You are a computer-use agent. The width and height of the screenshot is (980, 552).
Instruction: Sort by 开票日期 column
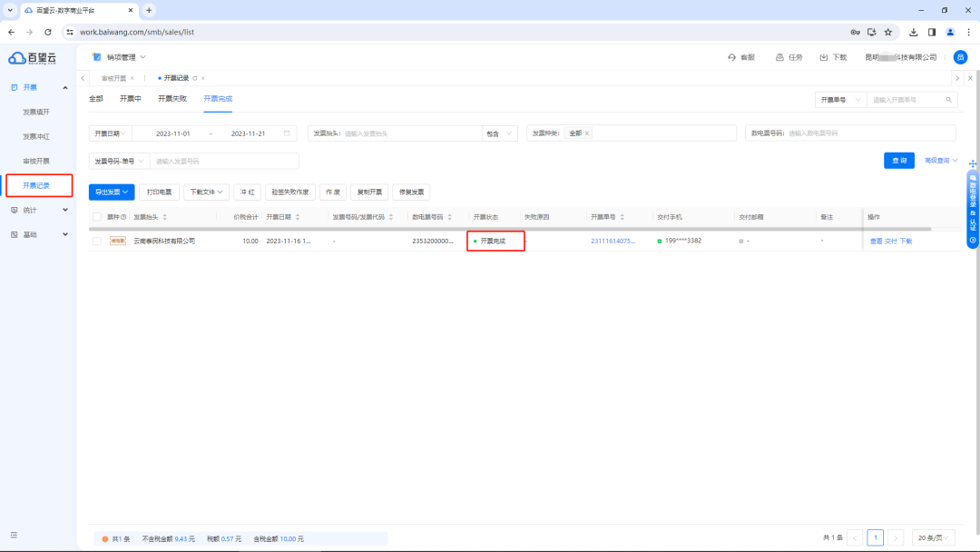[298, 217]
